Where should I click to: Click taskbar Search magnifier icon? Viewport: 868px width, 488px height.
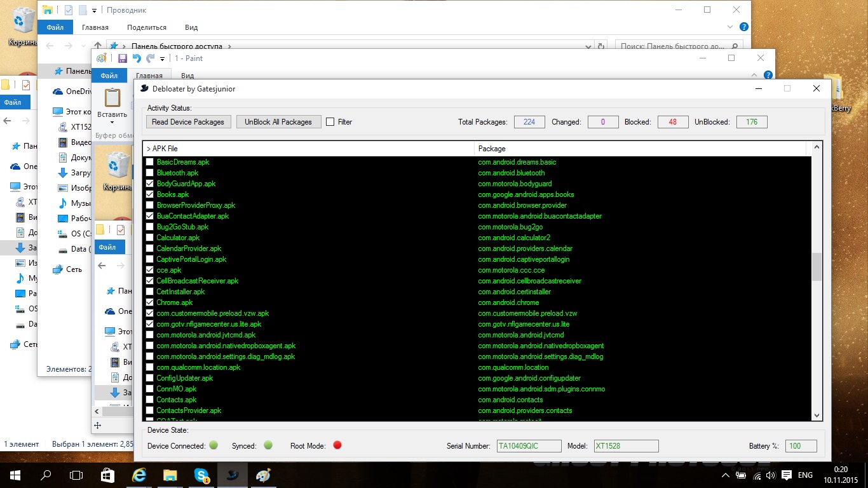pyautogui.click(x=46, y=475)
